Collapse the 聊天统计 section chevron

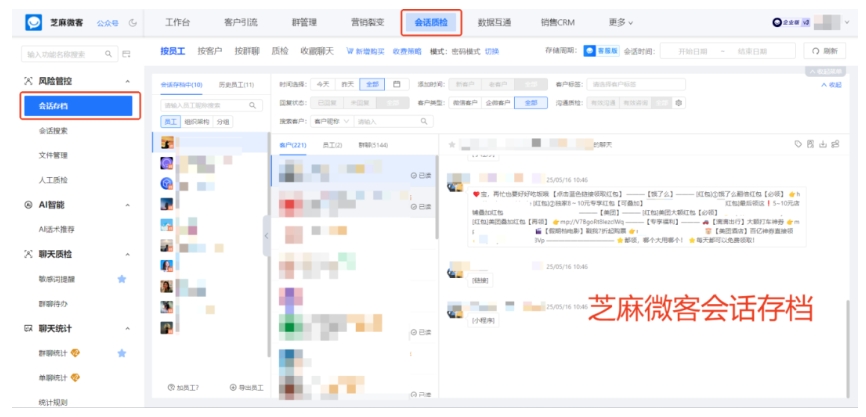128,329
